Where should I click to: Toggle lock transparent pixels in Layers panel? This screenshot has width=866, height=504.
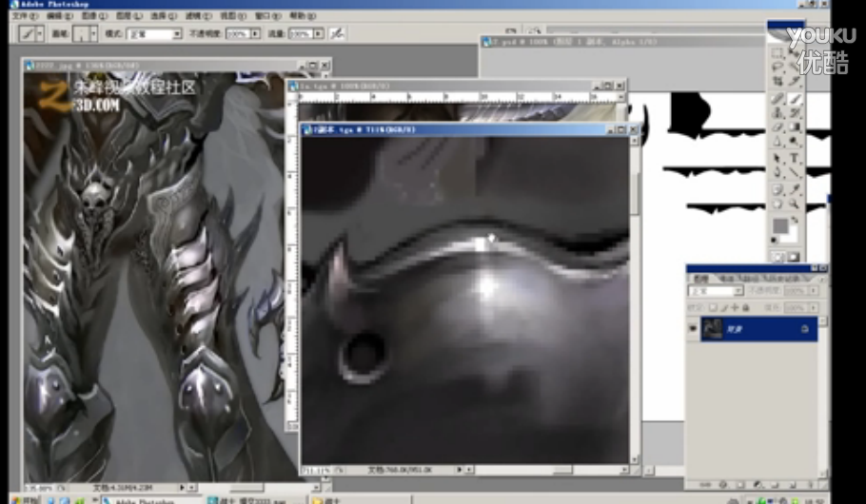(x=713, y=308)
